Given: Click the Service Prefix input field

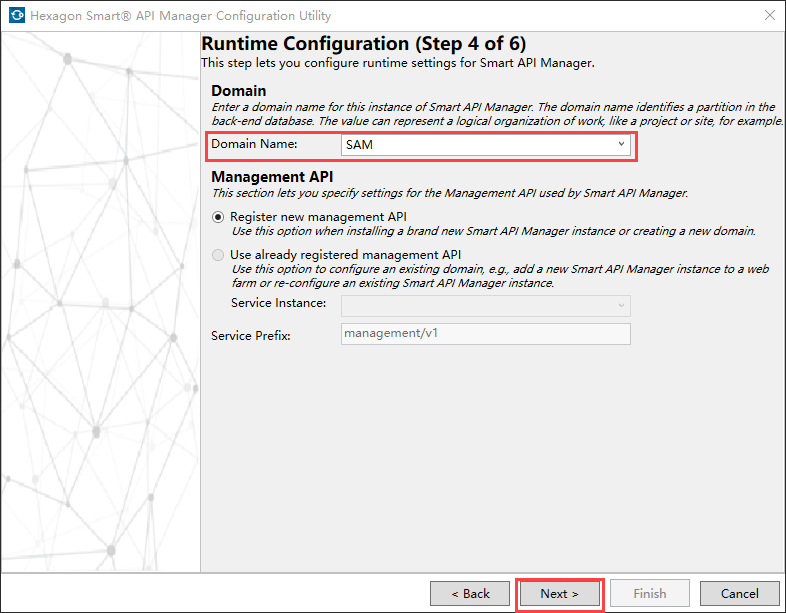Looking at the screenshot, I should coord(486,333).
